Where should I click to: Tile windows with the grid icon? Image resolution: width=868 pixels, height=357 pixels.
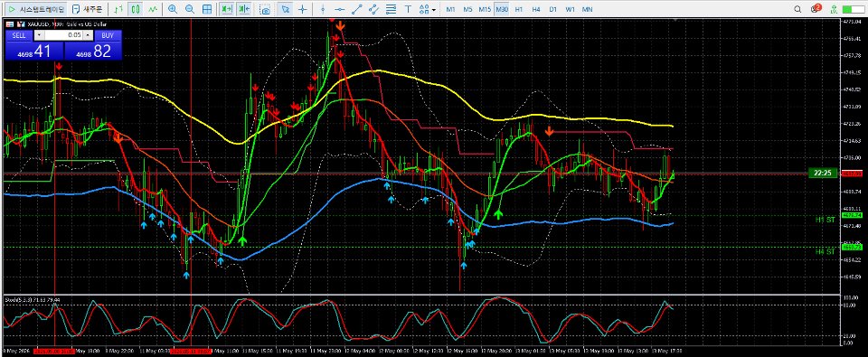(x=206, y=9)
